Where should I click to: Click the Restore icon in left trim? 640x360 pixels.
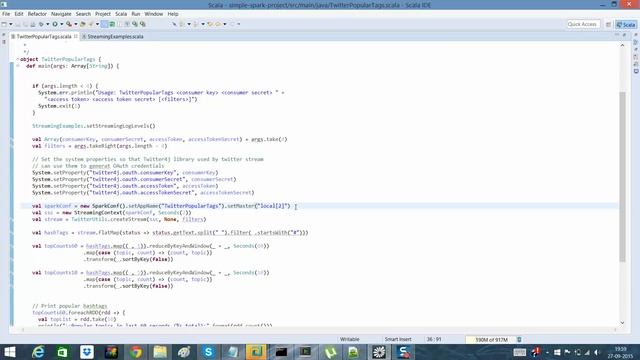pyautogui.click(x=4, y=36)
